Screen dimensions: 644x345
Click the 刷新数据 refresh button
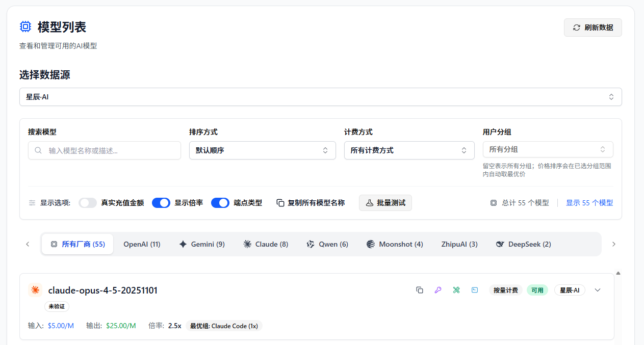tap(593, 28)
